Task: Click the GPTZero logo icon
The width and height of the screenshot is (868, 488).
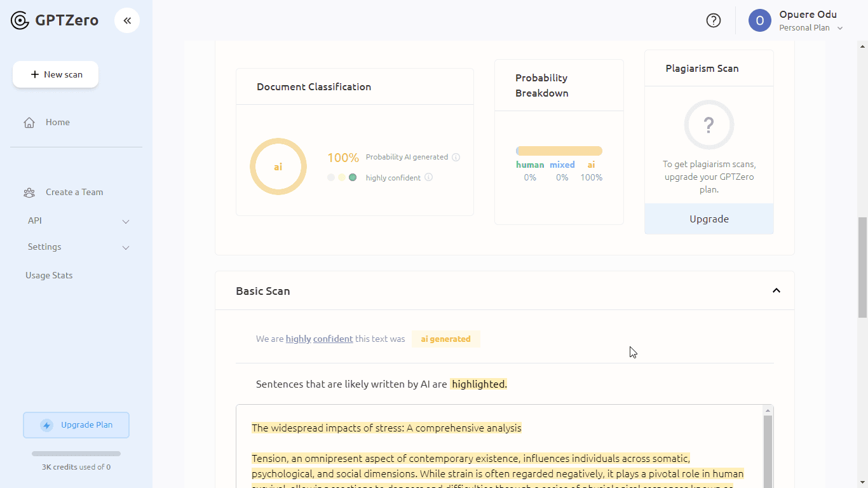Action: [20, 20]
